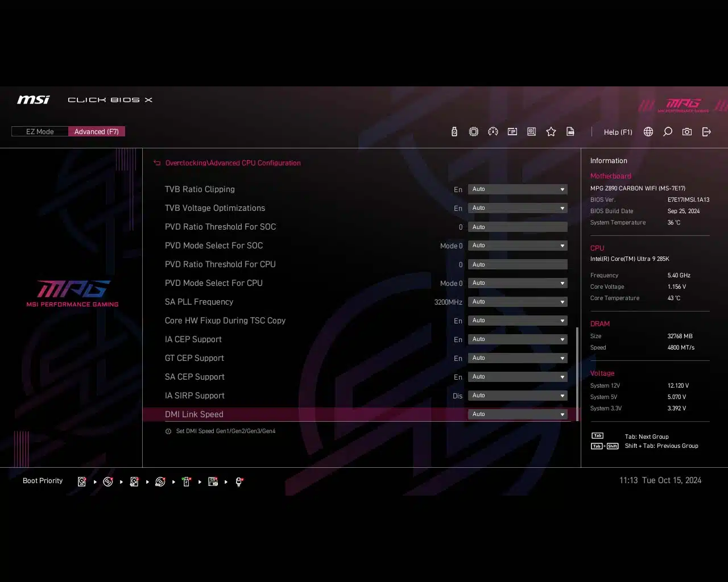The width and height of the screenshot is (728, 582).
Task: Click PVD Ratio Threshold For SOC input field
Action: tap(518, 227)
